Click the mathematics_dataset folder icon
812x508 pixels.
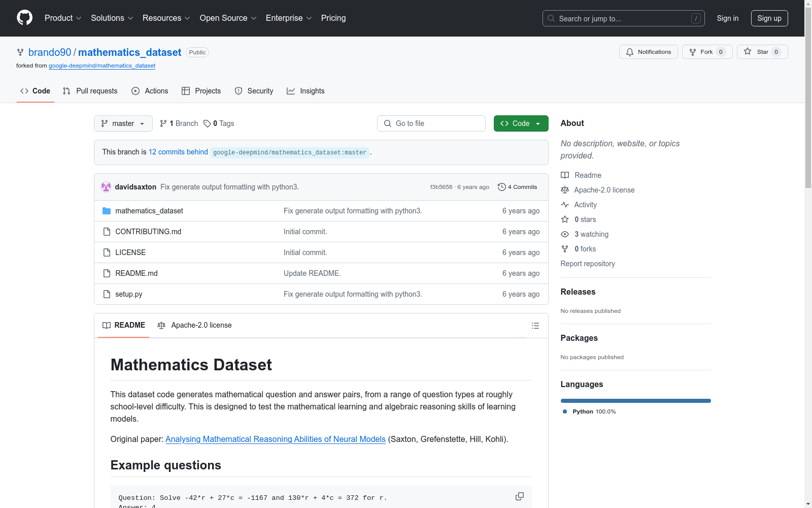click(107, 211)
